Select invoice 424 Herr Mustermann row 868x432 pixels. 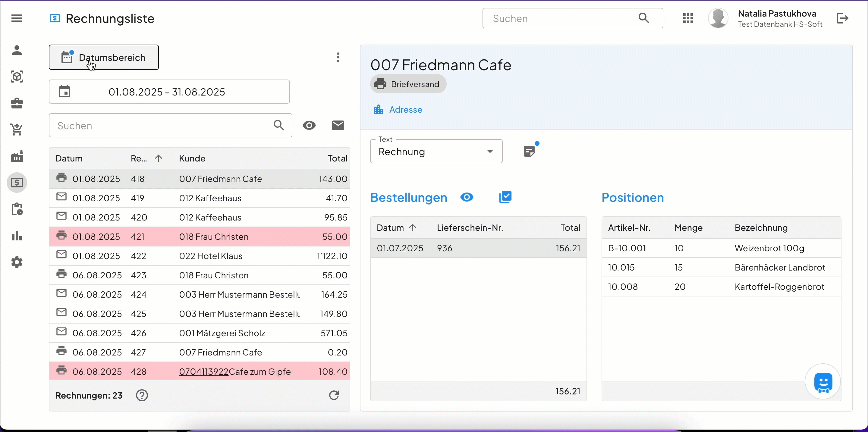[200, 295]
